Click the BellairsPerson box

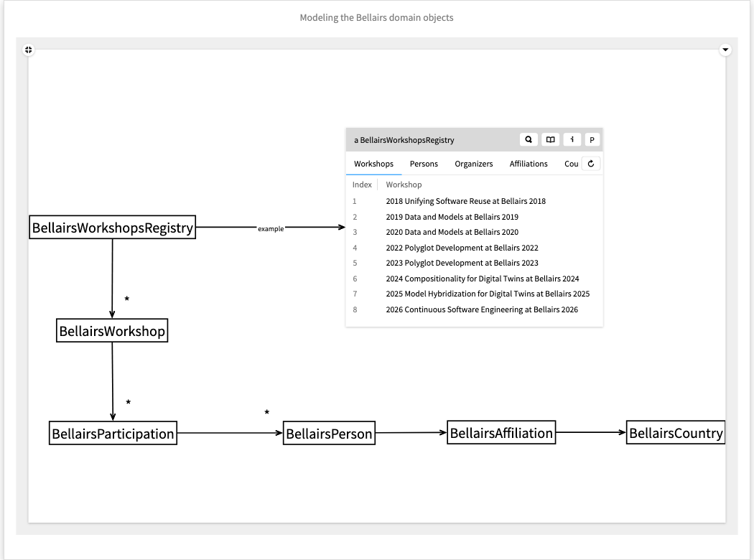(x=329, y=434)
